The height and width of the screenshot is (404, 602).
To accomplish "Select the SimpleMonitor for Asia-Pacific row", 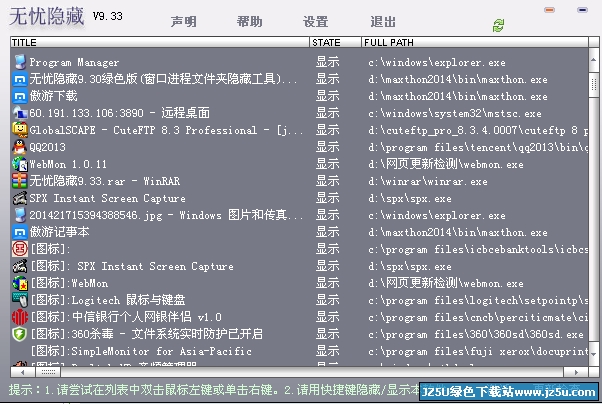I will click(141, 351).
